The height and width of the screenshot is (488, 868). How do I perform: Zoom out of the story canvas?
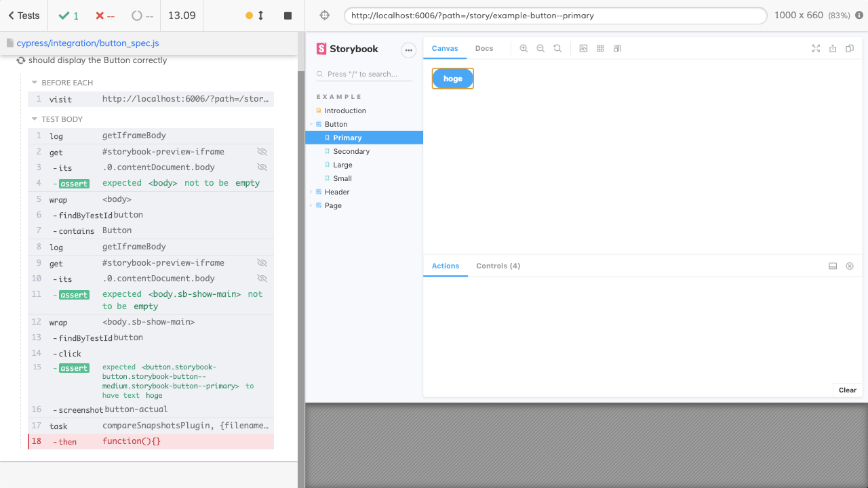coord(540,48)
